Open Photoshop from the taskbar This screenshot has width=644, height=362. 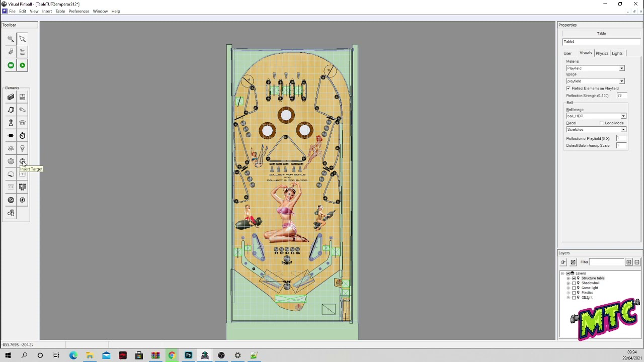188,355
